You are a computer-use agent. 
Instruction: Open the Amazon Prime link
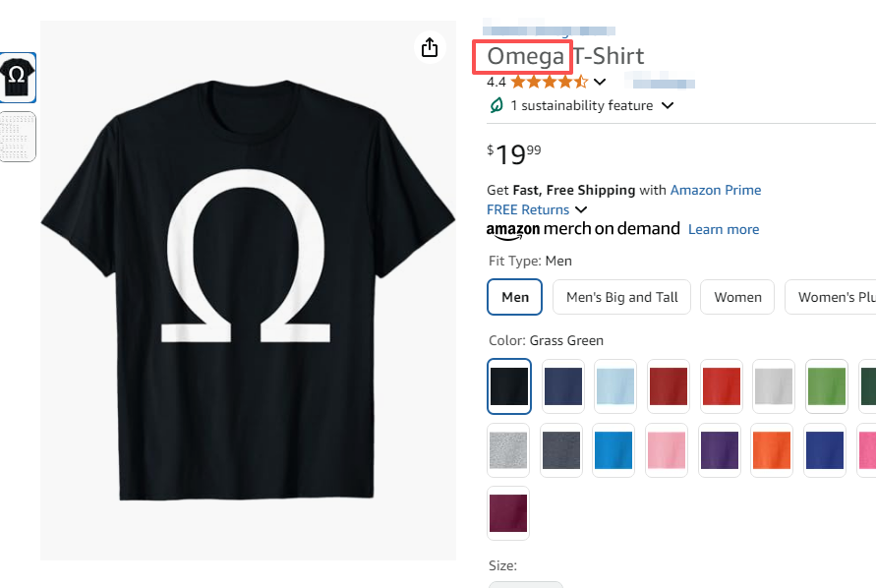[x=716, y=190]
